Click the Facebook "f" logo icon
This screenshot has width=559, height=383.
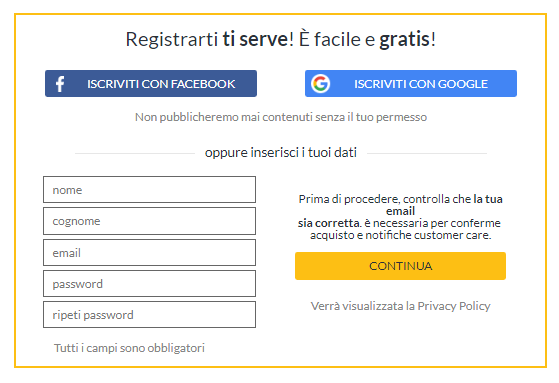click(x=60, y=84)
